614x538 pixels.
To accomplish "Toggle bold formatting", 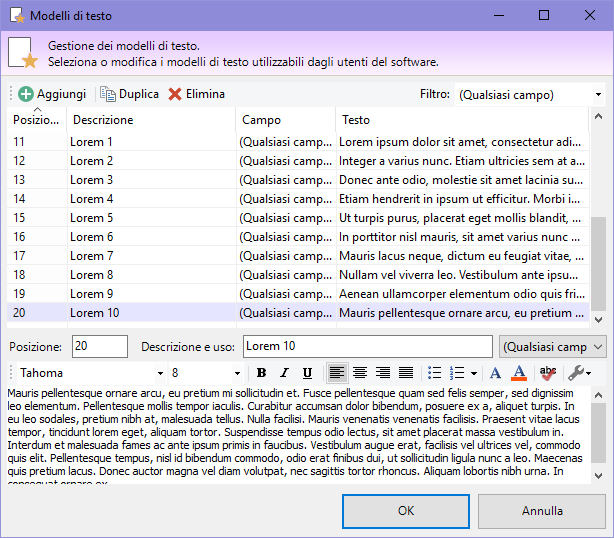I will 261,373.
